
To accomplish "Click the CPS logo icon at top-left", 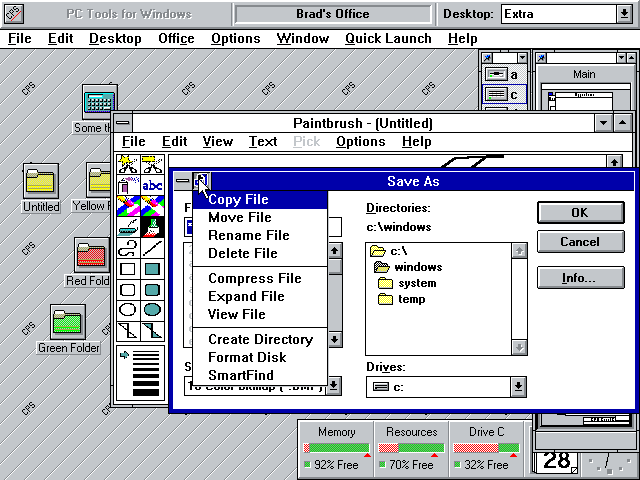I will coord(14,14).
